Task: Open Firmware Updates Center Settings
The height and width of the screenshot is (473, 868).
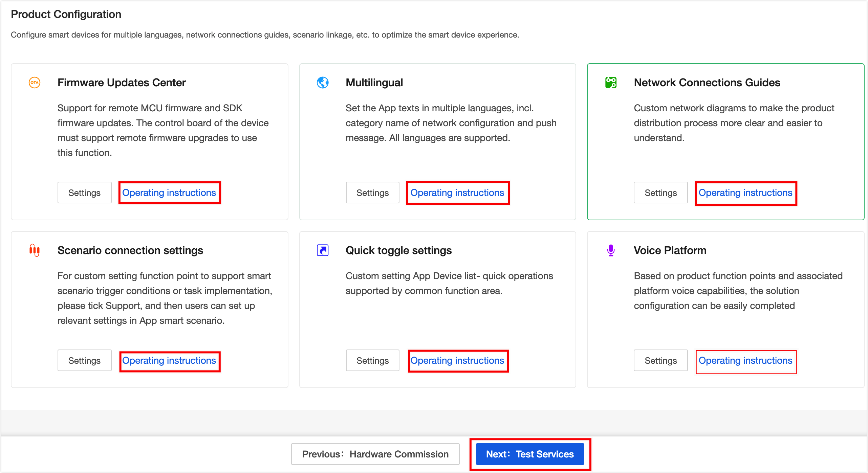Action: point(85,192)
